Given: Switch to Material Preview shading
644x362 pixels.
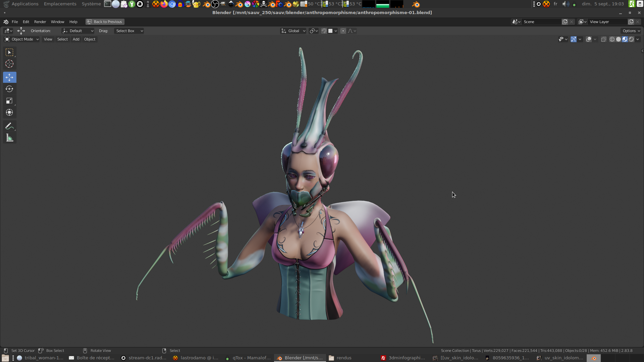Looking at the screenshot, I should (625, 40).
